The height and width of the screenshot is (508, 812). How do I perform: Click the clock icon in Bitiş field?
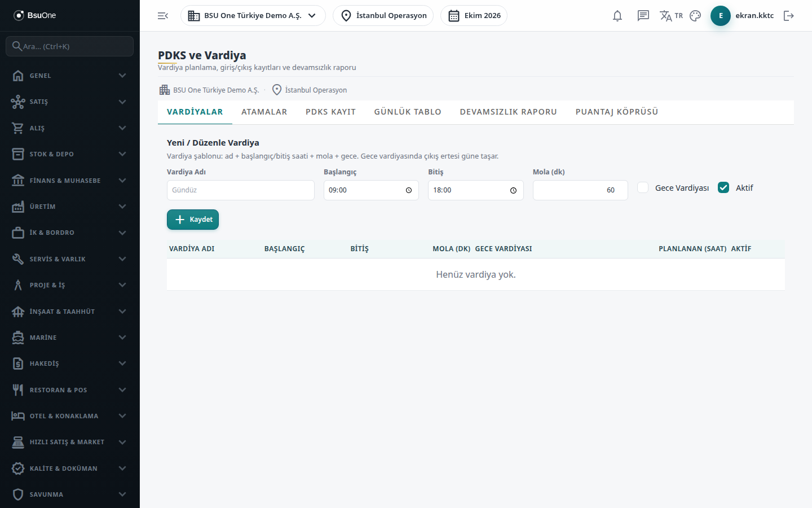513,190
